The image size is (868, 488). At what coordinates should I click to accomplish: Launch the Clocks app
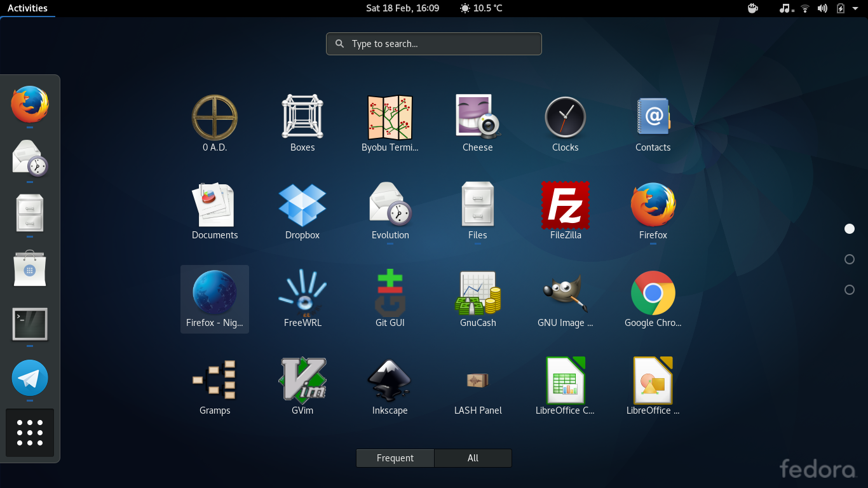click(x=566, y=118)
